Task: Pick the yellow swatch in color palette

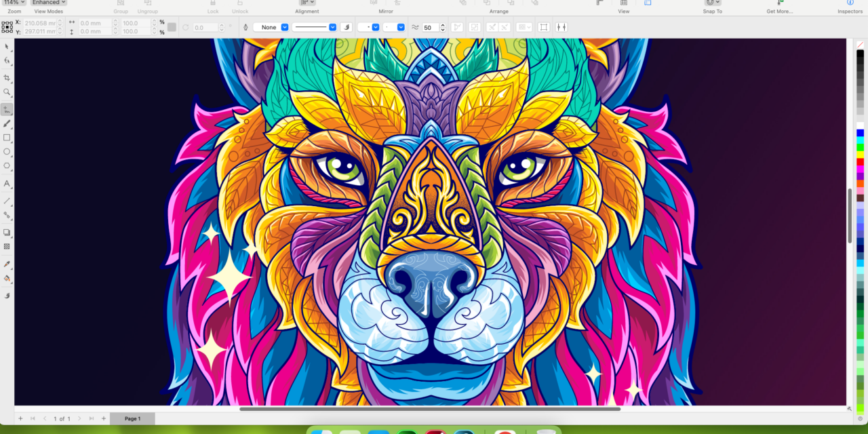Action: [x=860, y=154]
